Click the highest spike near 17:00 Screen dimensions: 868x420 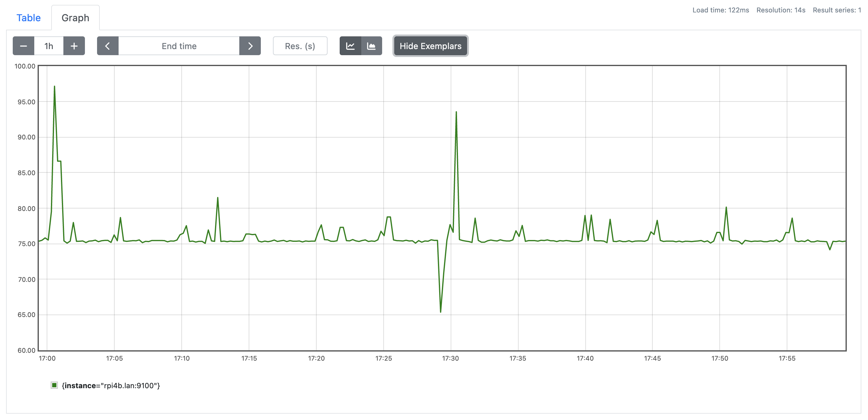tap(54, 87)
